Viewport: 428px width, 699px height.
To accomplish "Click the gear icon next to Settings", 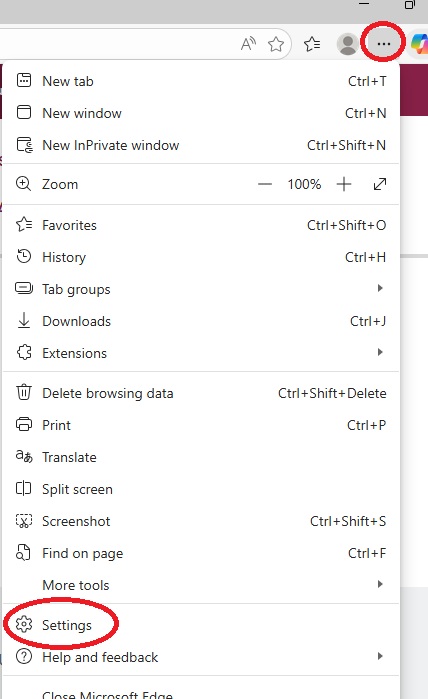I will coord(24,624).
